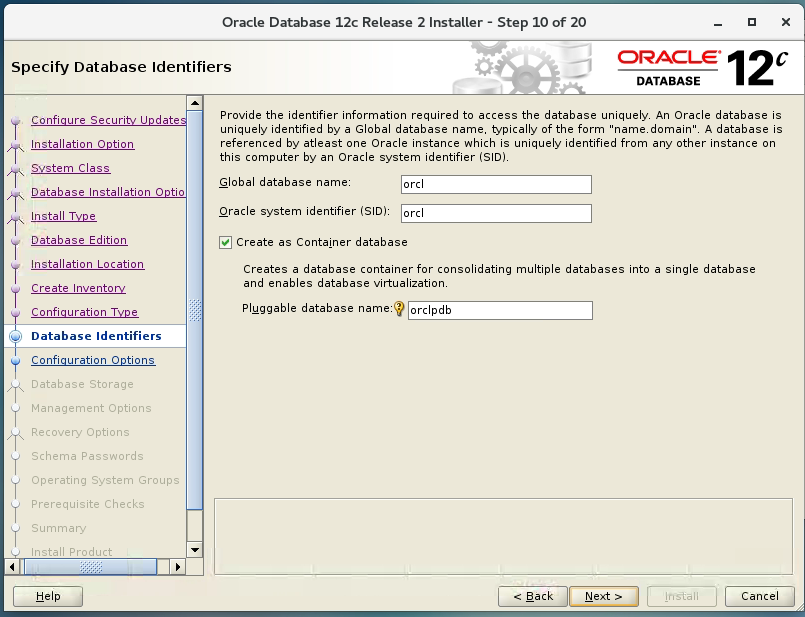
Task: Click the step list scroll right arrow
Action: click(178, 567)
